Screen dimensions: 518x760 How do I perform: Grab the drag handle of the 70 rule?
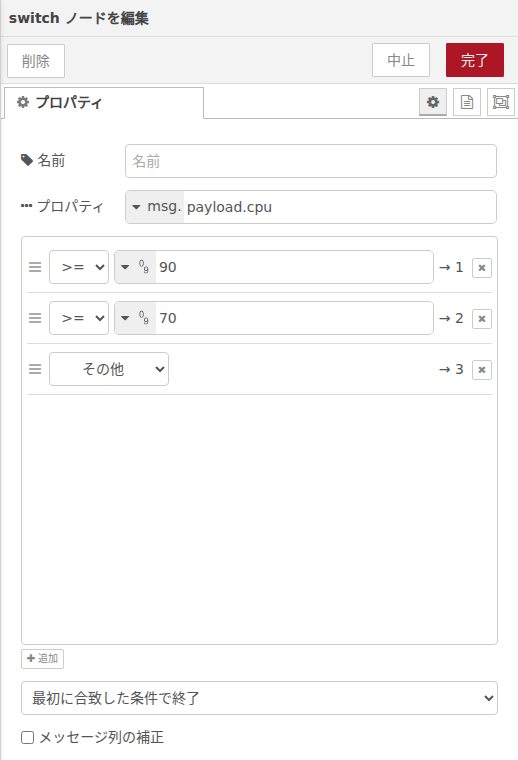click(35, 318)
